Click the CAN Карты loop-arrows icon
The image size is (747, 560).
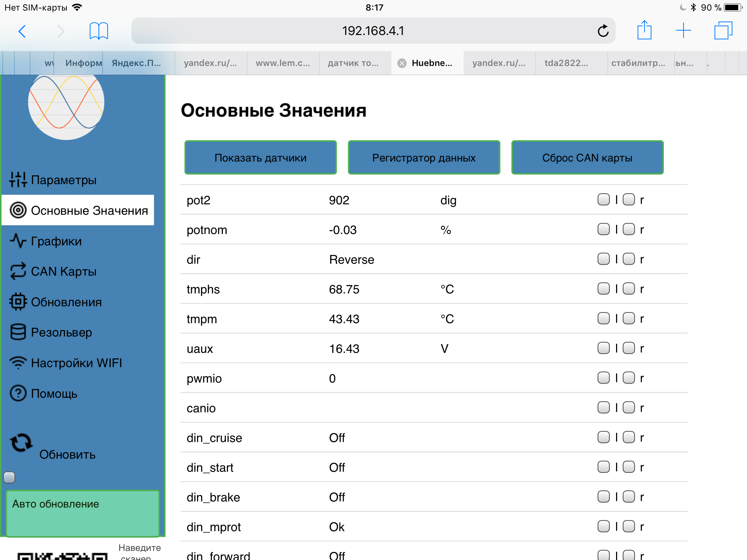click(18, 271)
